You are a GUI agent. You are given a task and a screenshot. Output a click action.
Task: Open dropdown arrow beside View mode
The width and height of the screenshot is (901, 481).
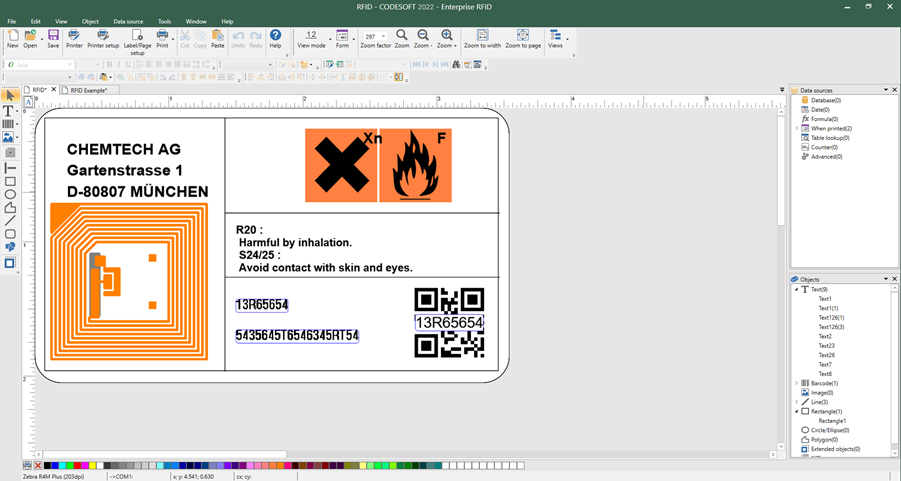click(330, 39)
